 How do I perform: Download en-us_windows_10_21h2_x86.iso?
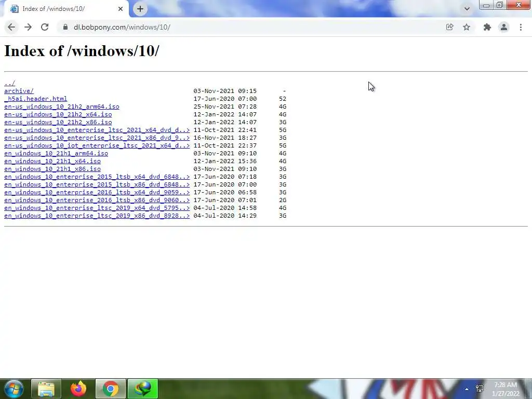58,122
